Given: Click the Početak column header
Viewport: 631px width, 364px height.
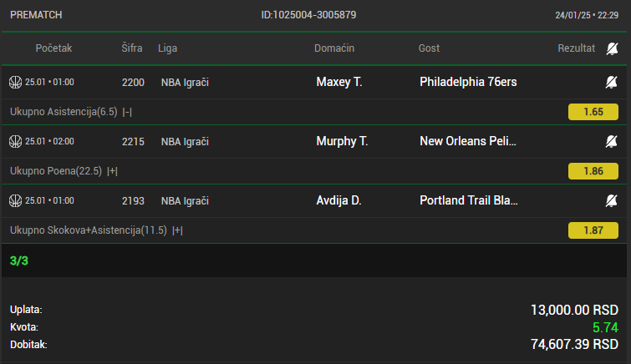Looking at the screenshot, I should [x=53, y=48].
